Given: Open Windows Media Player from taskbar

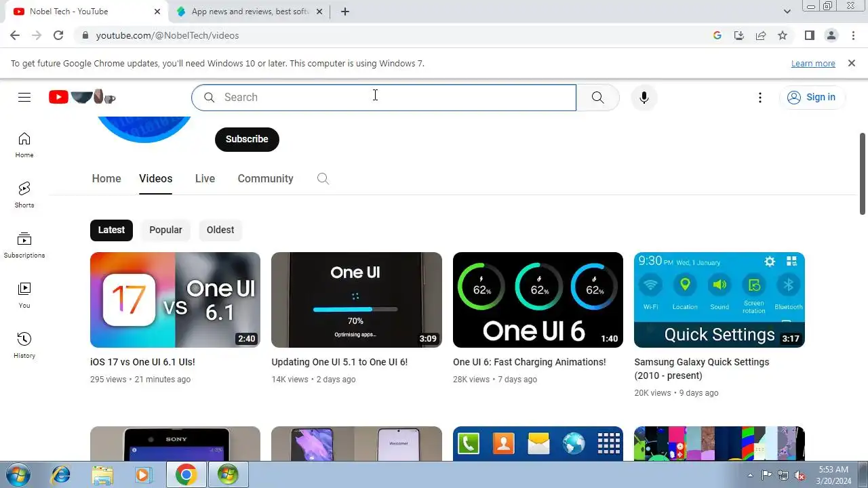Looking at the screenshot, I should [x=143, y=475].
